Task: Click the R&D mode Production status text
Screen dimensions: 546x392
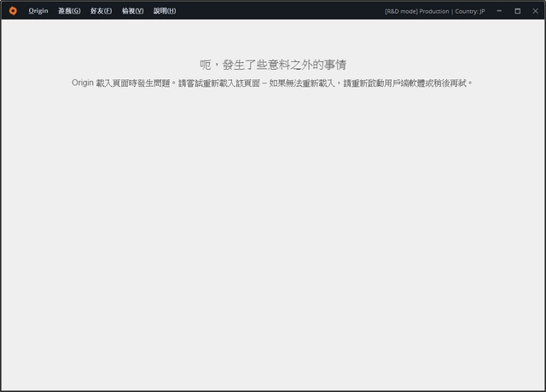Action: click(417, 11)
